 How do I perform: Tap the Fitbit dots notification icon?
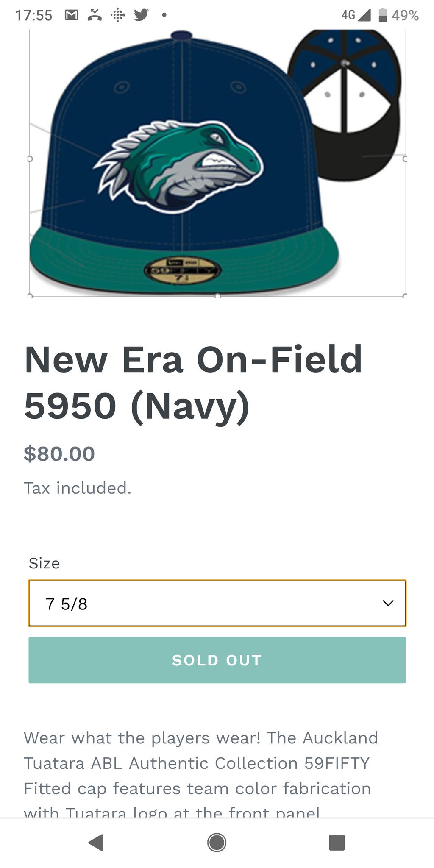118,15
